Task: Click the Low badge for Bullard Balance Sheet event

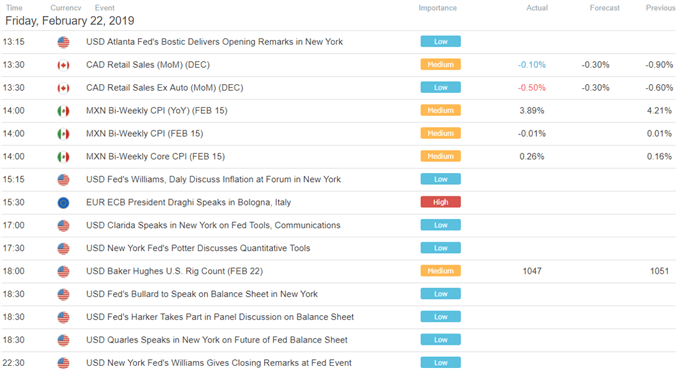Action: click(x=441, y=294)
